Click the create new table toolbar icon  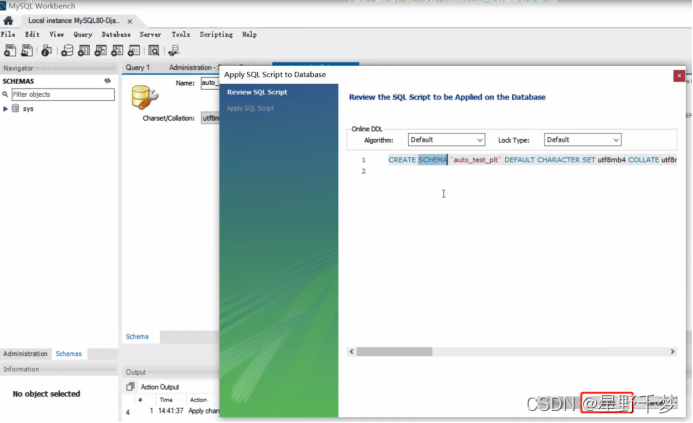tap(84, 50)
